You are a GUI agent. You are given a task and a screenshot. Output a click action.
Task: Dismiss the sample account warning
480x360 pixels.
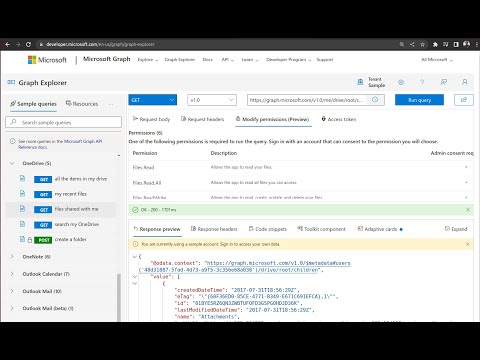tap(468, 244)
